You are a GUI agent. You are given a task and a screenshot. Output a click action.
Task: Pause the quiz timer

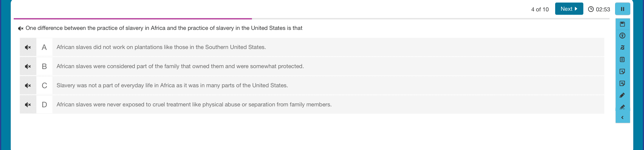pos(623,9)
